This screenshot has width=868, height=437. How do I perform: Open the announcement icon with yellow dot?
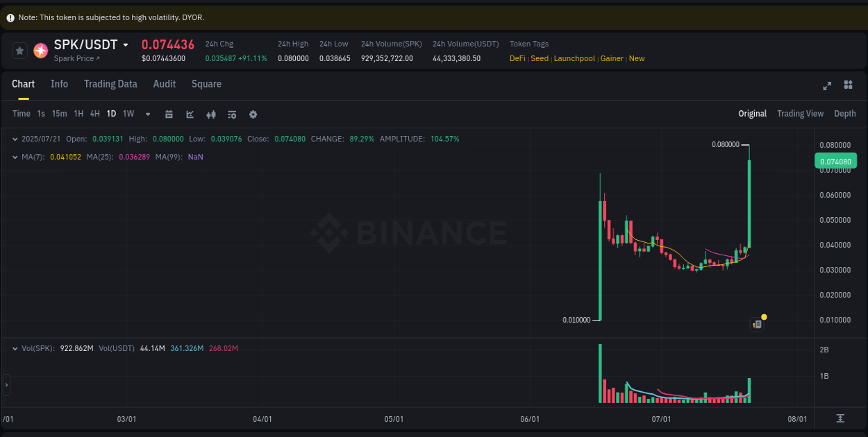[x=757, y=324]
